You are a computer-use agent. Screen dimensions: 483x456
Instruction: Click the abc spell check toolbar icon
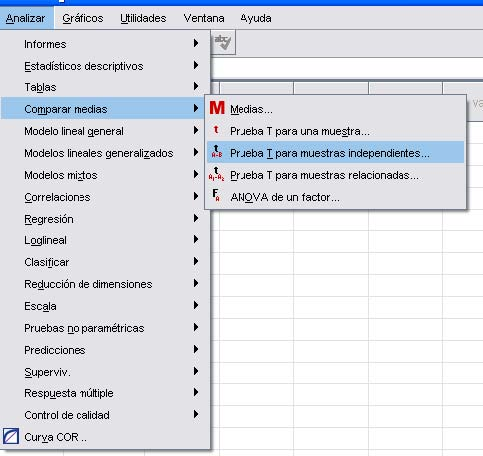pyautogui.click(x=223, y=42)
